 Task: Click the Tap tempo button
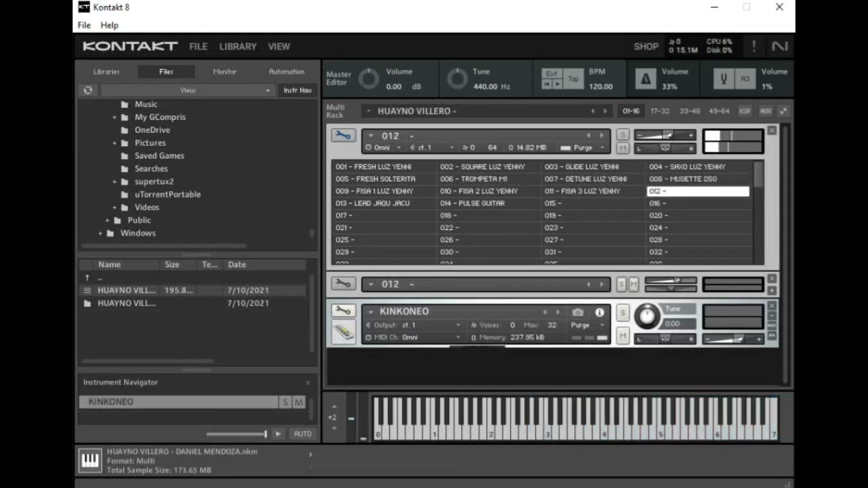[x=573, y=79]
